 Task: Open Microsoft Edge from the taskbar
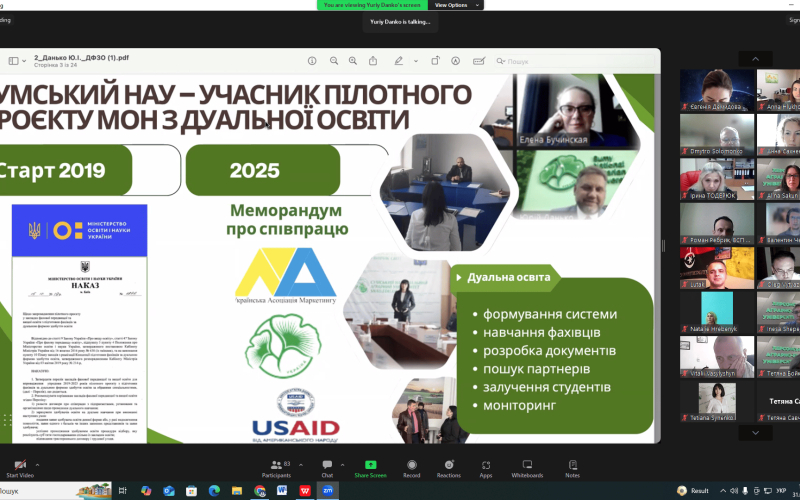[x=214, y=491]
